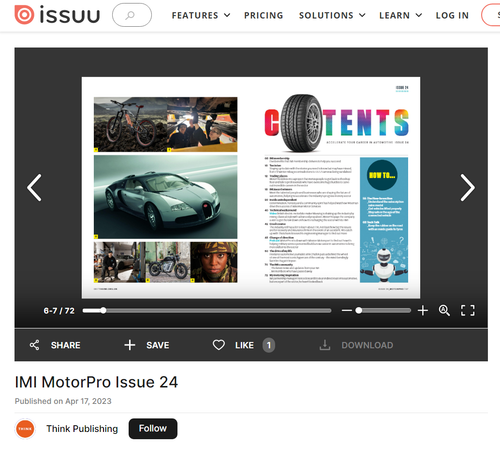Screen dimensions: 500x449
Task: Click the '6-7 / 72' page indicator
Action: point(59,311)
